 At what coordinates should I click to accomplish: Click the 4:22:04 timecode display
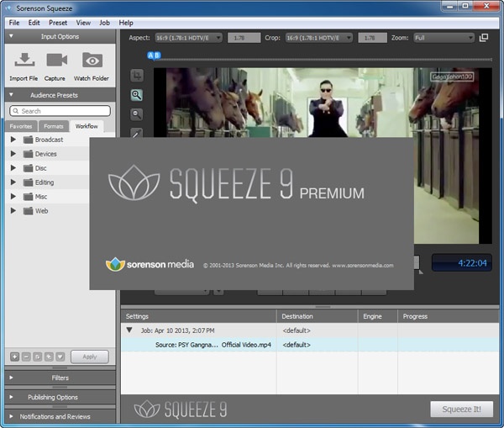461,263
